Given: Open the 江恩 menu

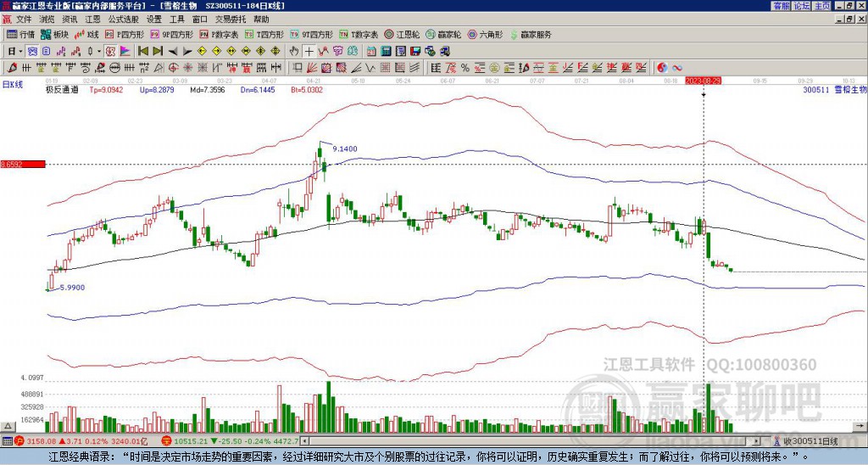Looking at the screenshot, I should point(92,20).
